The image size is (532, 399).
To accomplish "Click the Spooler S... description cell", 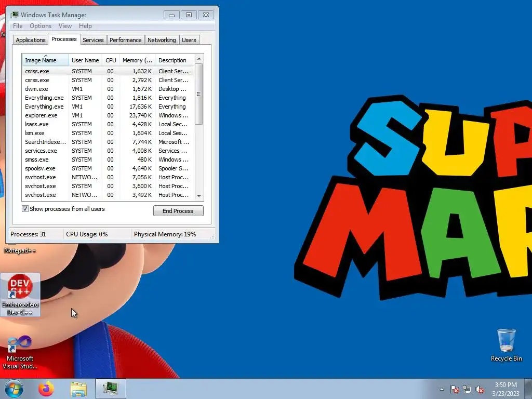I will pos(173,168).
